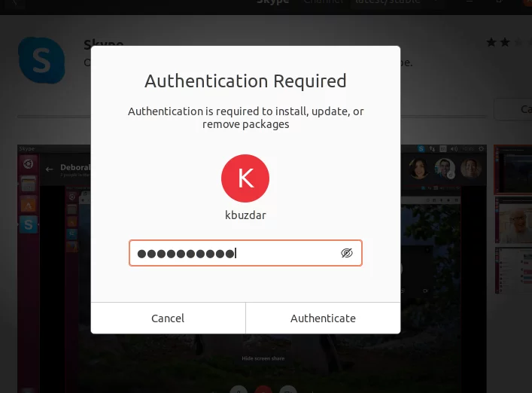The width and height of the screenshot is (532, 393).
Task: Click the gear icon in screenshot top bar
Action: click(x=481, y=148)
